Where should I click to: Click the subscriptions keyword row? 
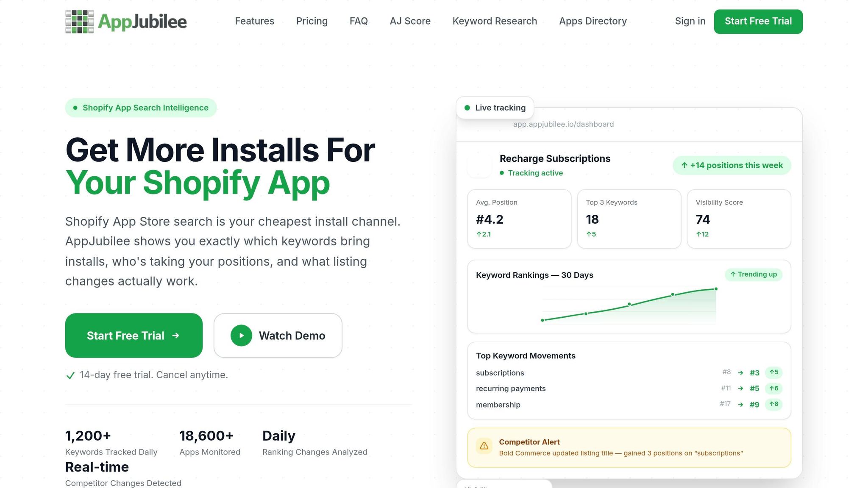pyautogui.click(x=629, y=373)
